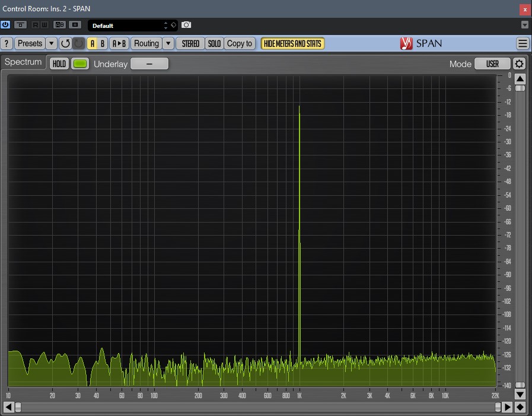Close the plugin window with red X

[524, 9]
